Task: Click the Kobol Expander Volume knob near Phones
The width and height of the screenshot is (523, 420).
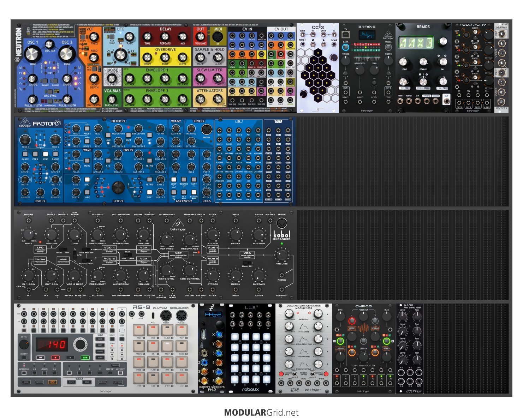Action: 281,254
